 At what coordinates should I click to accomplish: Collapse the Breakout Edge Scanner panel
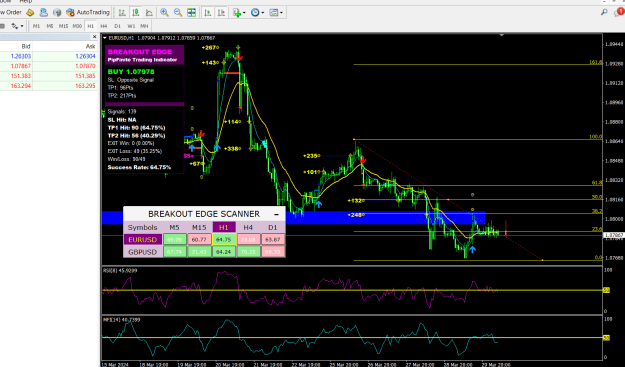point(276,214)
